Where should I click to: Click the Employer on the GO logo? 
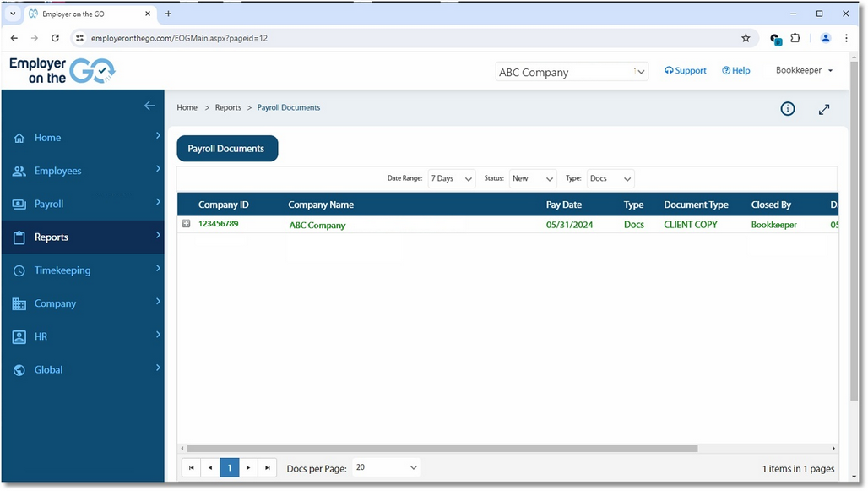click(61, 71)
